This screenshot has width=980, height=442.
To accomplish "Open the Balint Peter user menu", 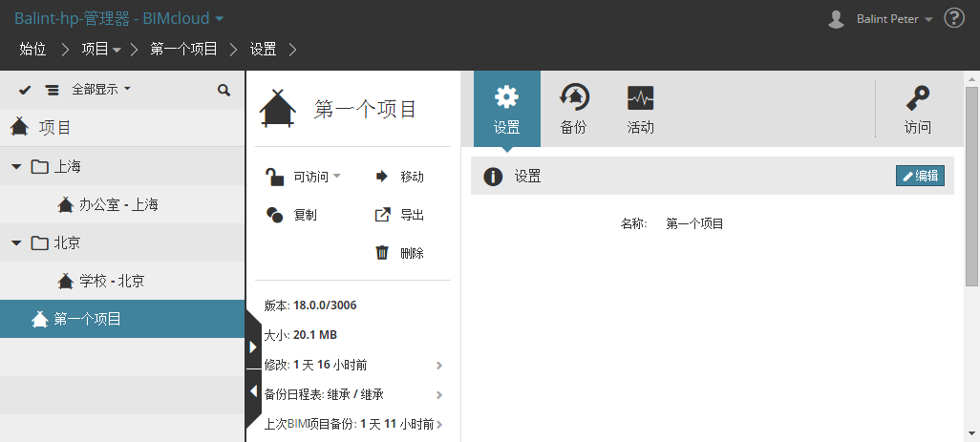I will [x=894, y=19].
